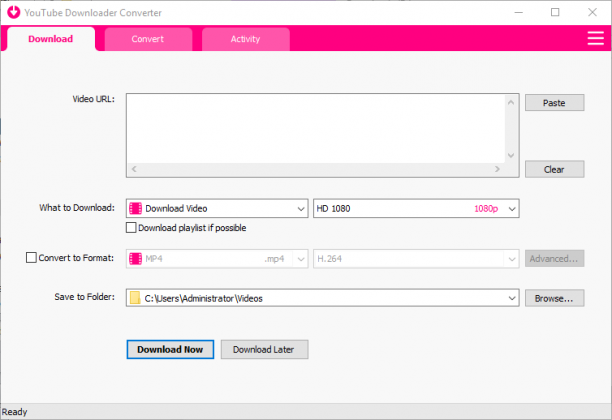Image resolution: width=612 pixels, height=420 pixels.
Task: Enable Download playlist if possible
Action: (x=131, y=228)
